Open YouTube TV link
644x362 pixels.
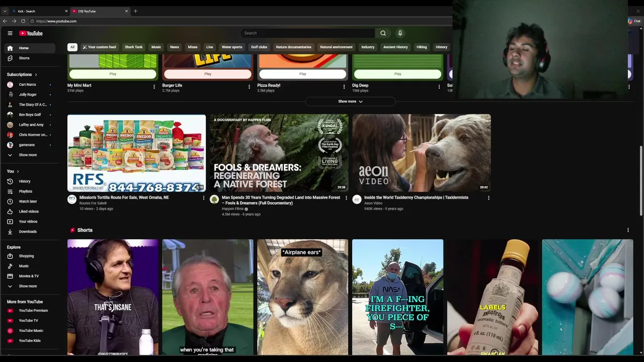coord(30,321)
